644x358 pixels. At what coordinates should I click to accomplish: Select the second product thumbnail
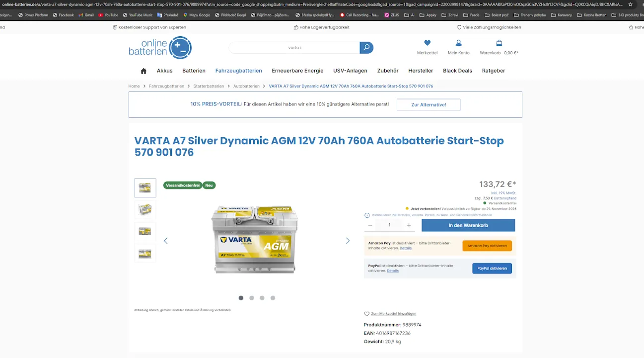145,210
